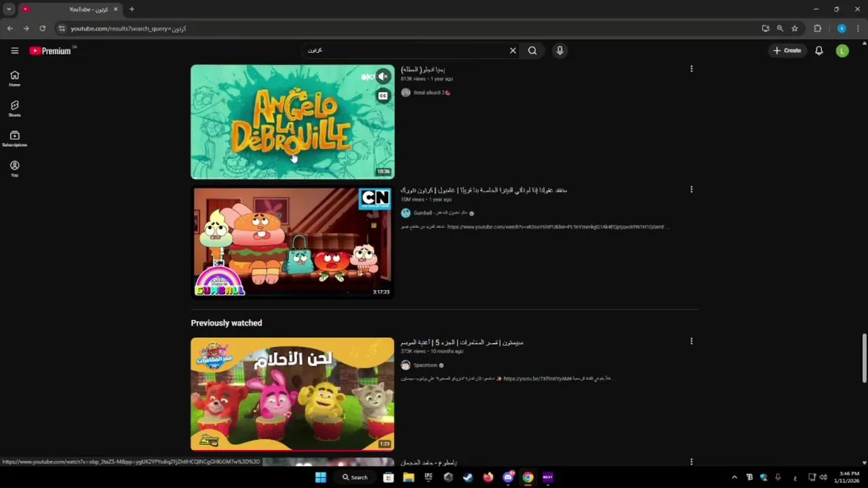Play the Angelo La Debrouille video thumbnail
The width and height of the screenshot is (868, 488).
[292, 122]
